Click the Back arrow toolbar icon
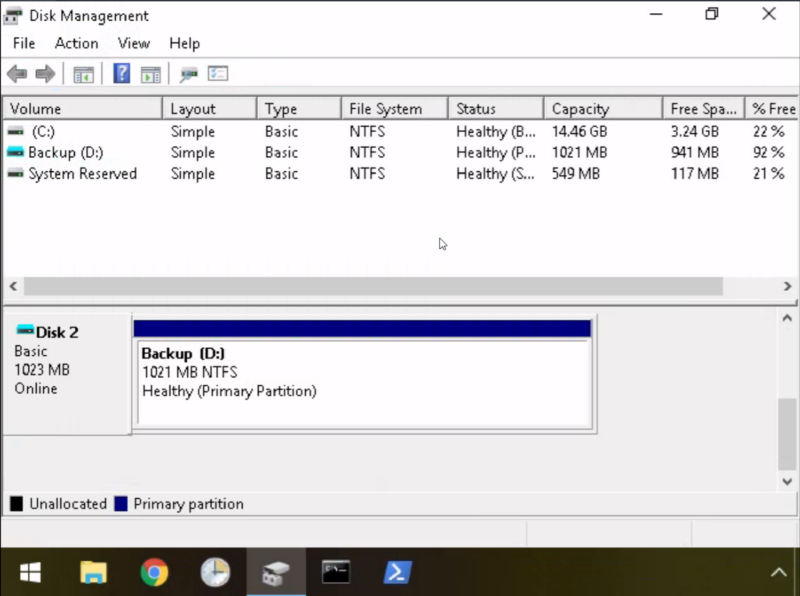The width and height of the screenshot is (800, 596). click(x=16, y=74)
